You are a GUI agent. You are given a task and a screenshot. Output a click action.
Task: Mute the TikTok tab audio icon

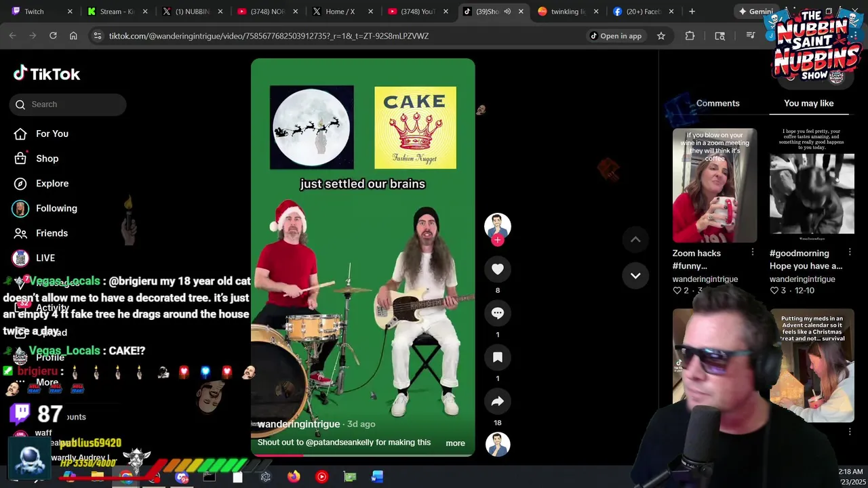click(507, 12)
